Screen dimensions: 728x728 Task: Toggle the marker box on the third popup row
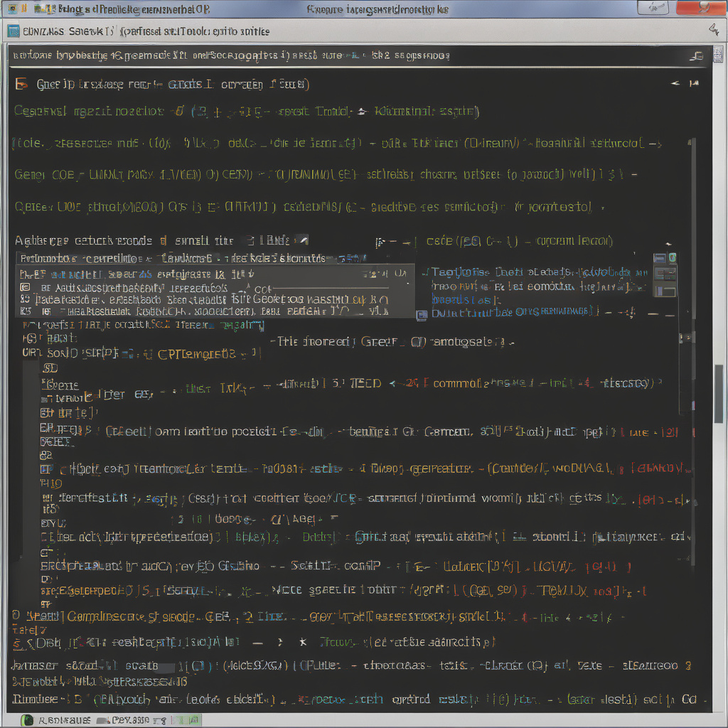coord(26,300)
